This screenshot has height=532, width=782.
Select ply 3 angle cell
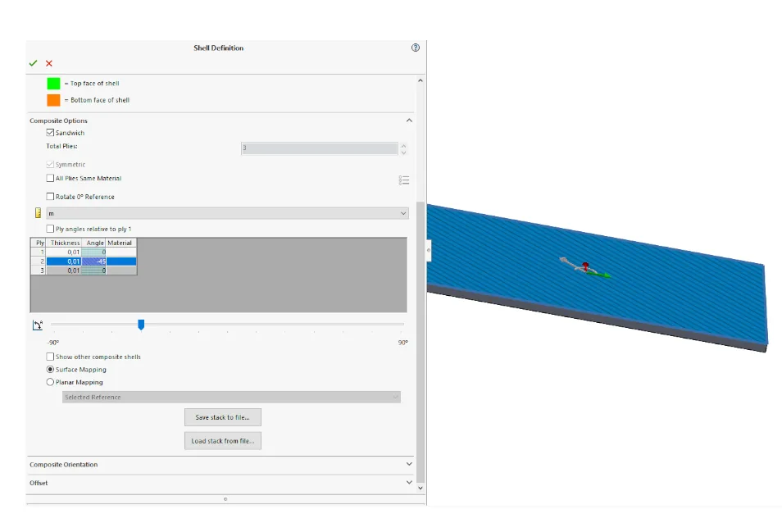[x=93, y=271]
